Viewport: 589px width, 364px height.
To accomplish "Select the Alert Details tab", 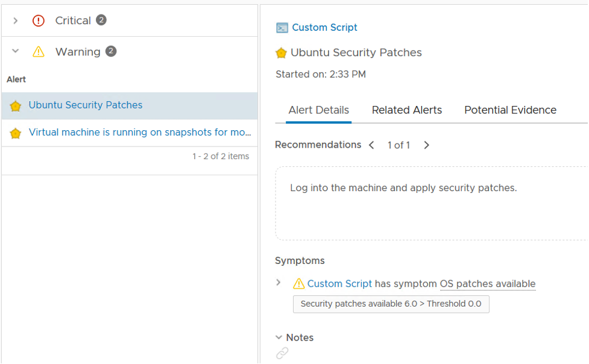I will [318, 110].
